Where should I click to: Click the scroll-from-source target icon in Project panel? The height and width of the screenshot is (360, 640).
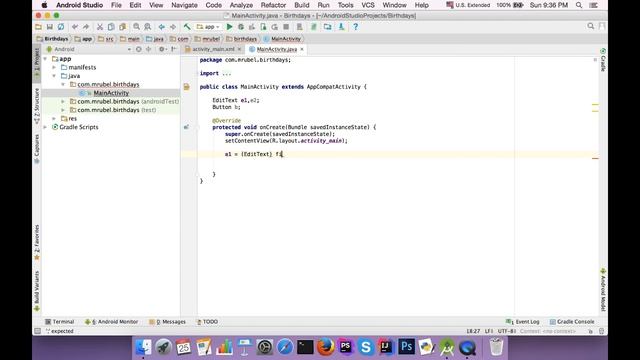[139, 49]
